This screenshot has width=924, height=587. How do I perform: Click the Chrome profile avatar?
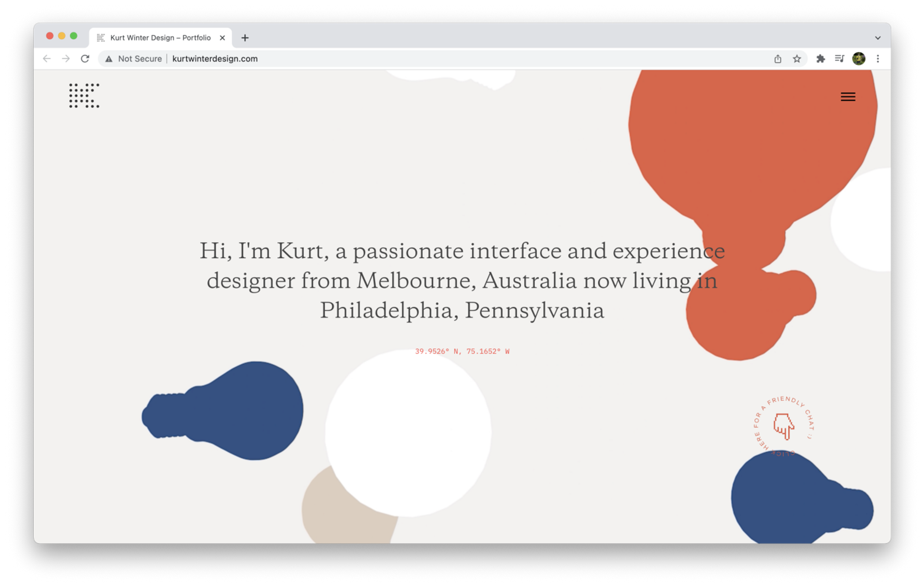(x=858, y=59)
